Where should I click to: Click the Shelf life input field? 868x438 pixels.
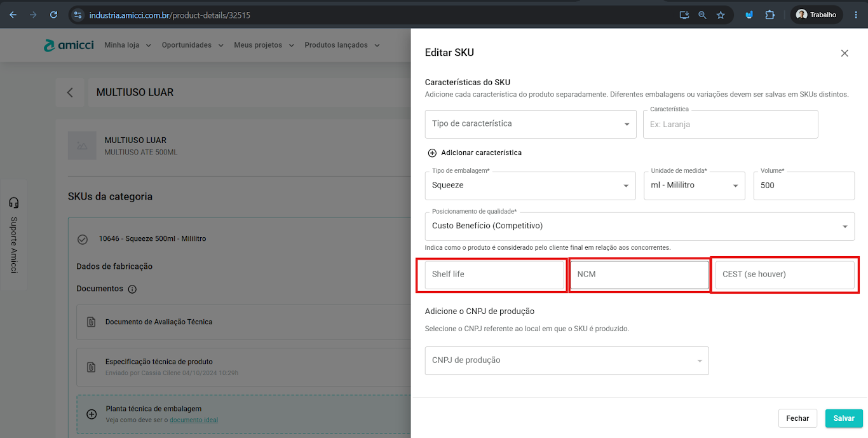coord(495,275)
